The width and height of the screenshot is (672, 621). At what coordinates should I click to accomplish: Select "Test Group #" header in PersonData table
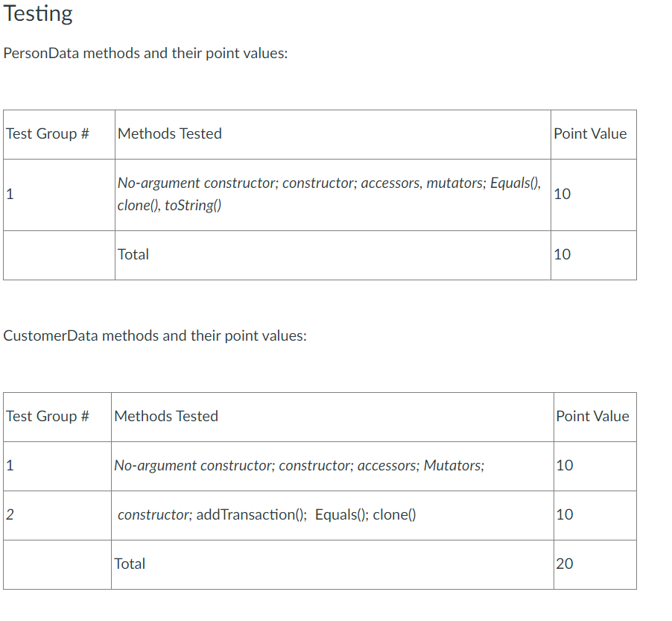(48, 134)
